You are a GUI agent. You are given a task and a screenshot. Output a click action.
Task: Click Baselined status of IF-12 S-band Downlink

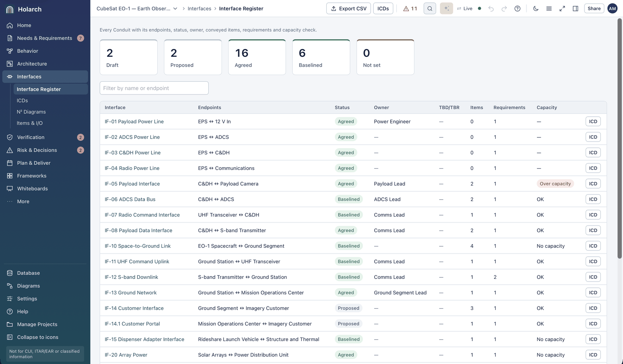349,277
